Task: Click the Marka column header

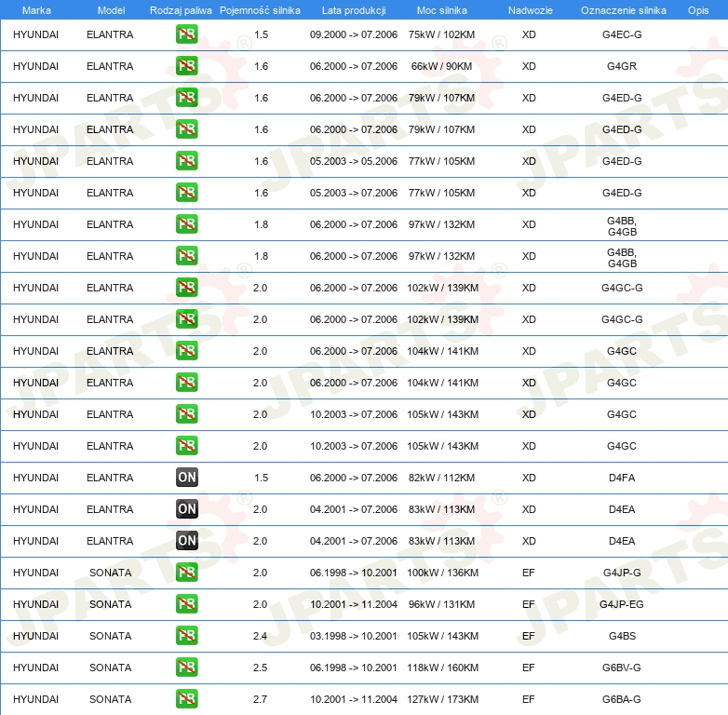Action: coord(36,10)
